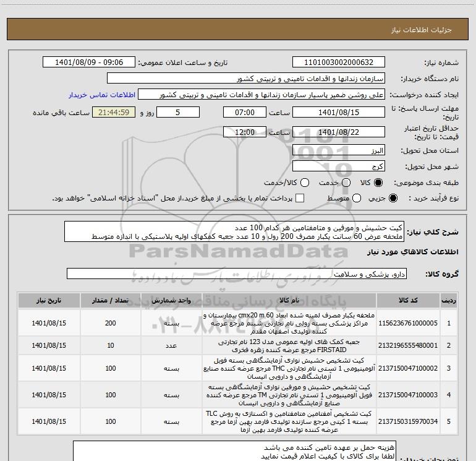Click the جعبه کمک های اولیه FIRSTAID name cell
The image size is (476, 461).
click(289, 345)
